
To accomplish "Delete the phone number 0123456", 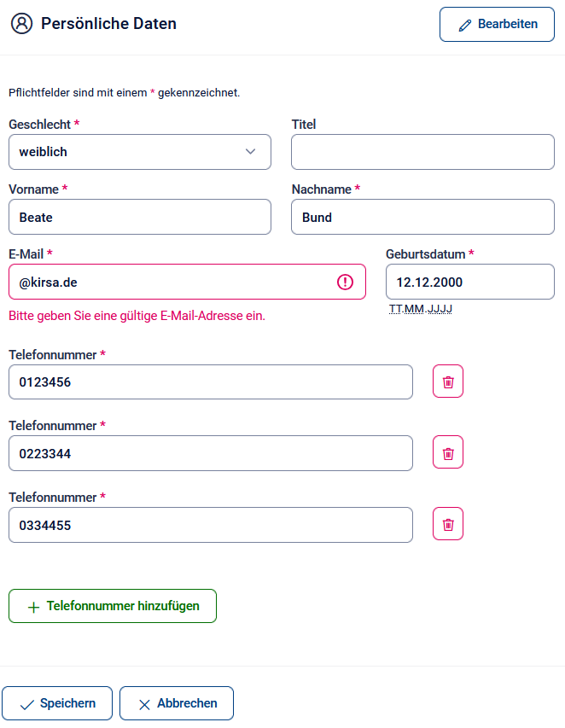I will [x=448, y=381].
